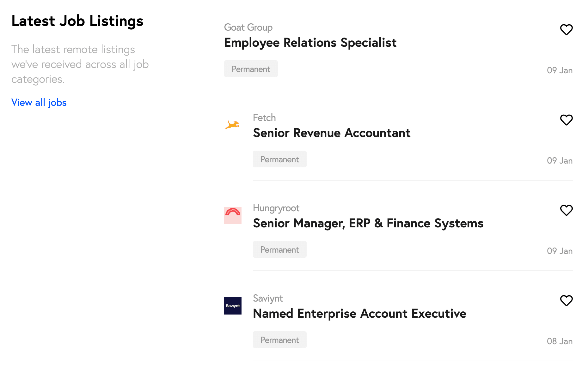Viewport: 588px width, 372px height.
Task: Click Permanent tag on Hungryroot job
Action: [279, 249]
